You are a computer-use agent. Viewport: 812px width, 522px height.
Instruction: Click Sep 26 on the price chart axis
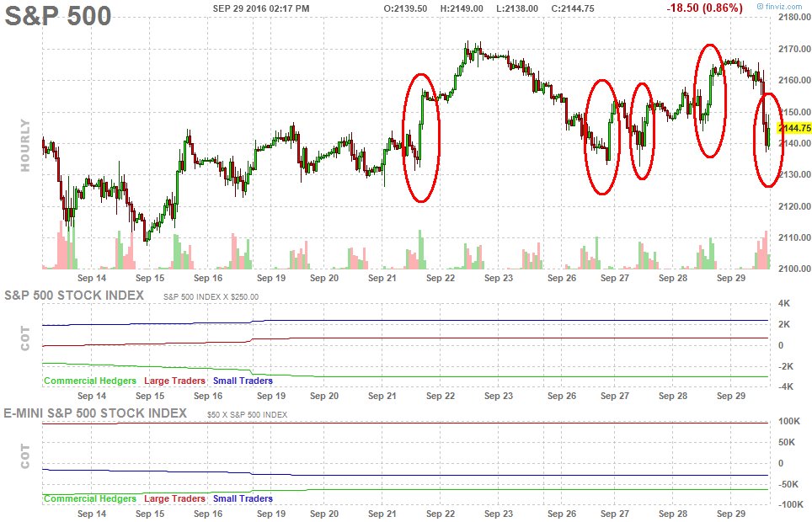(562, 278)
